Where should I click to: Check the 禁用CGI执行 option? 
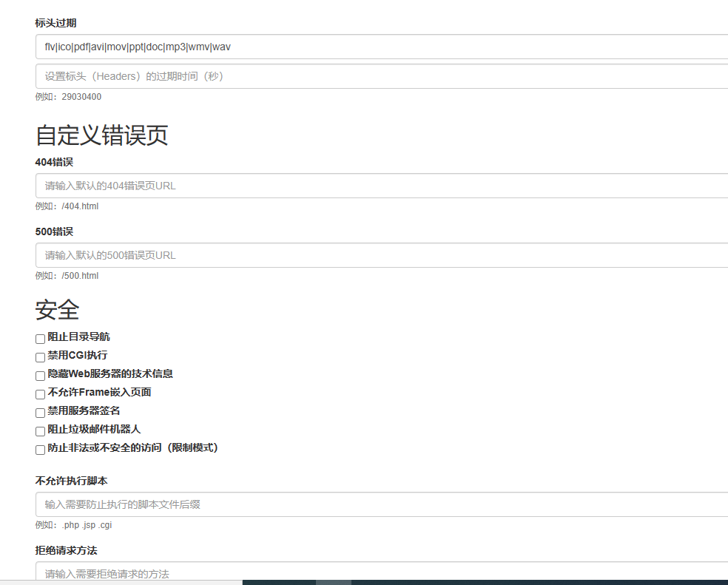click(x=41, y=357)
